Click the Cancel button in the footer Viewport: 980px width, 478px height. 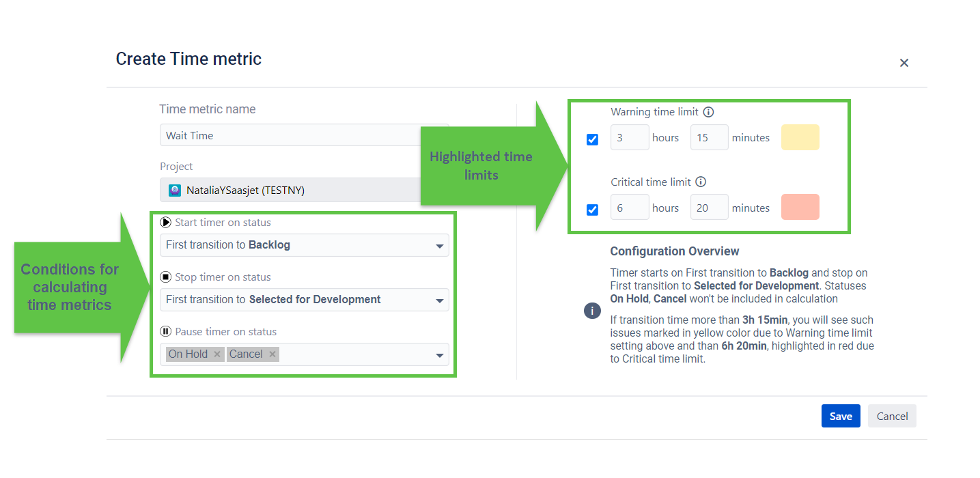892,416
